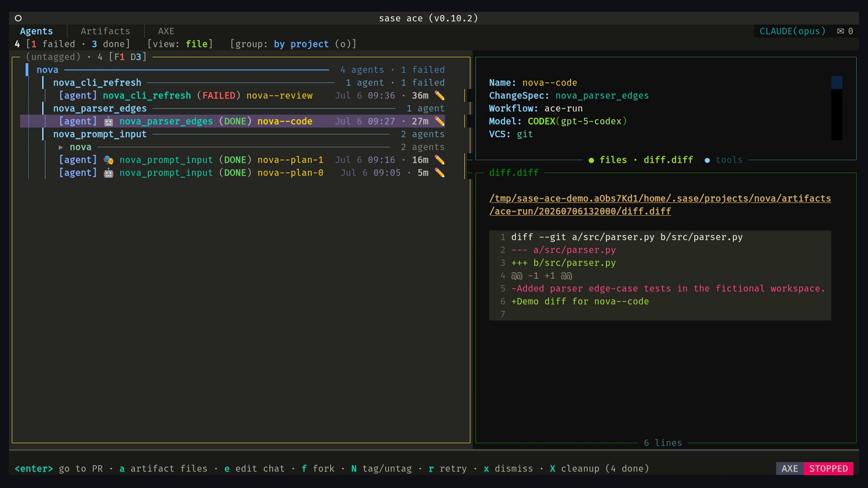Open the CLAUDE(opus) model selector

[x=793, y=31]
